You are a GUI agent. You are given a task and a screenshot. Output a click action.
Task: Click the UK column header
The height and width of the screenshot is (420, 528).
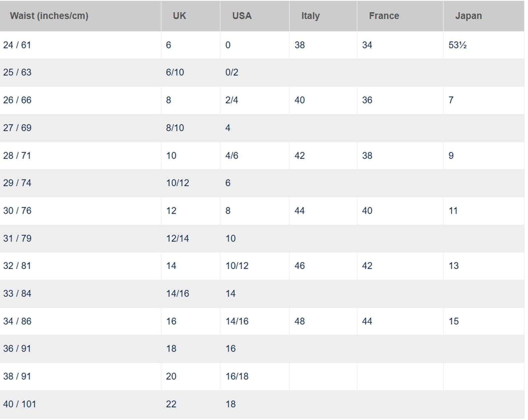(180, 16)
